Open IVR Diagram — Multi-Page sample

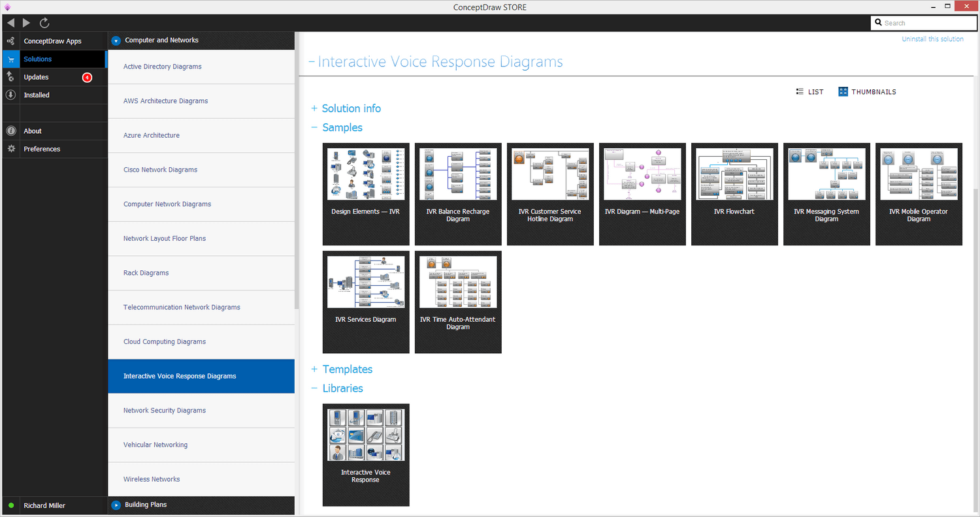[642, 194]
